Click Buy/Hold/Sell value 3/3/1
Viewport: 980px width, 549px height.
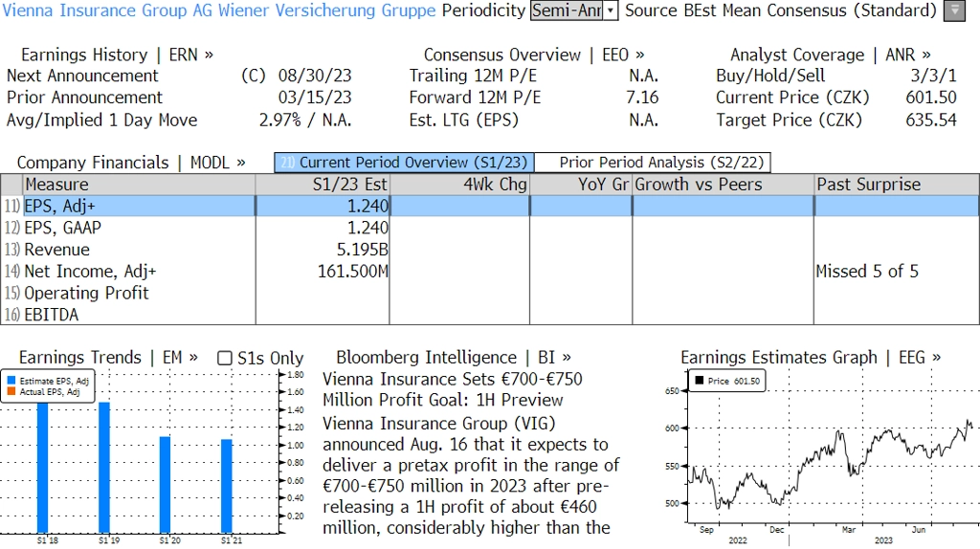coord(934,77)
